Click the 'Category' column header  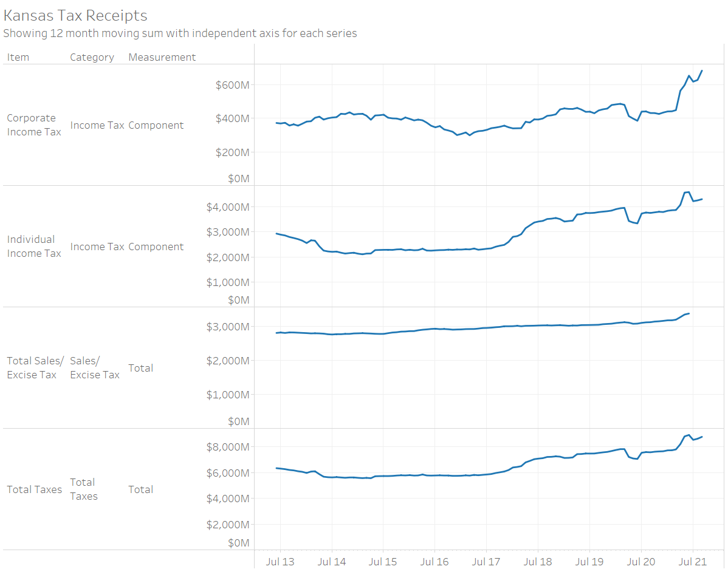pos(92,56)
